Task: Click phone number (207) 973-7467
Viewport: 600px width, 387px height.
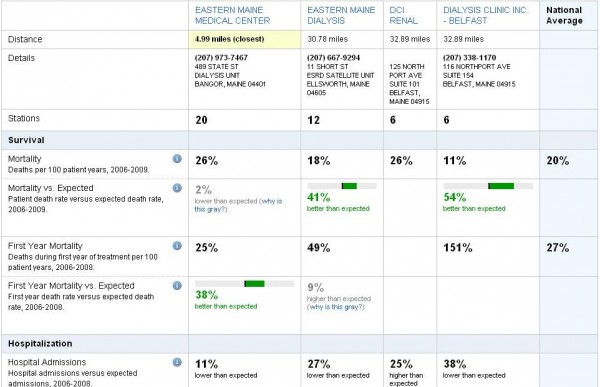Action: 221,58
